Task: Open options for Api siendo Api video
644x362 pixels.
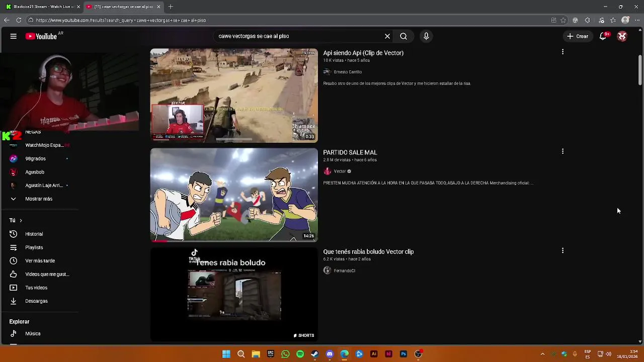Action: click(562, 52)
